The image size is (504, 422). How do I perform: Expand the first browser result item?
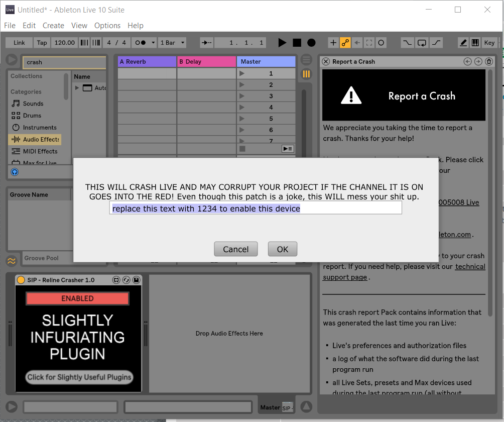pos(77,88)
